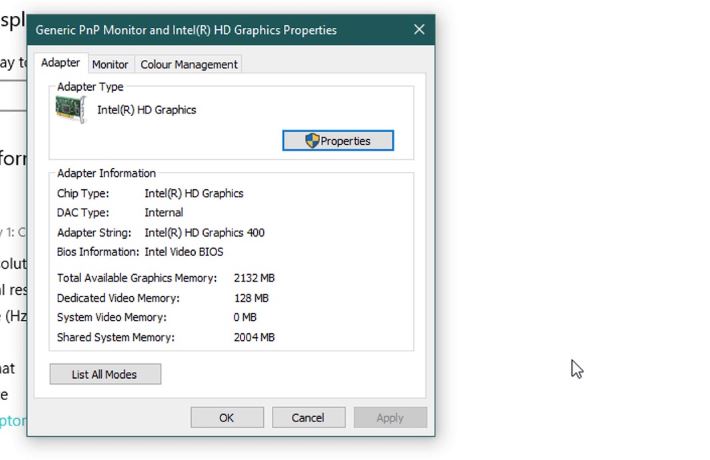
Task: Switch to the Monitor tab
Action: click(x=110, y=64)
